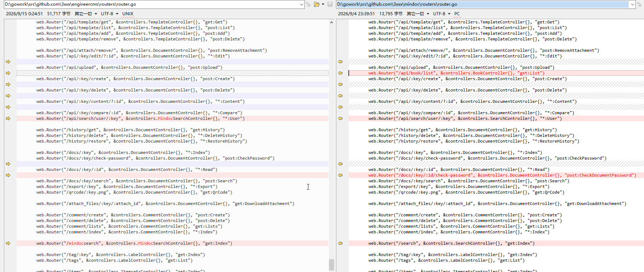Click the PC line-ending label in right pane
The width and height of the screenshot is (644, 272).
point(457,14)
